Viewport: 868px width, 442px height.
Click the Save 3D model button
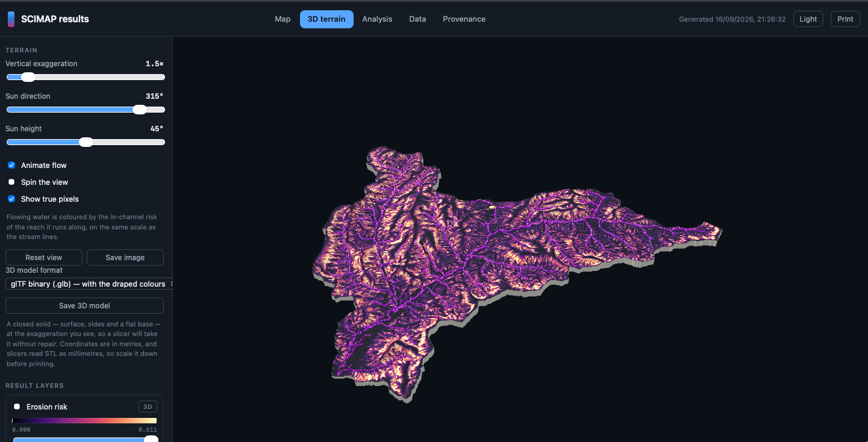click(x=84, y=305)
